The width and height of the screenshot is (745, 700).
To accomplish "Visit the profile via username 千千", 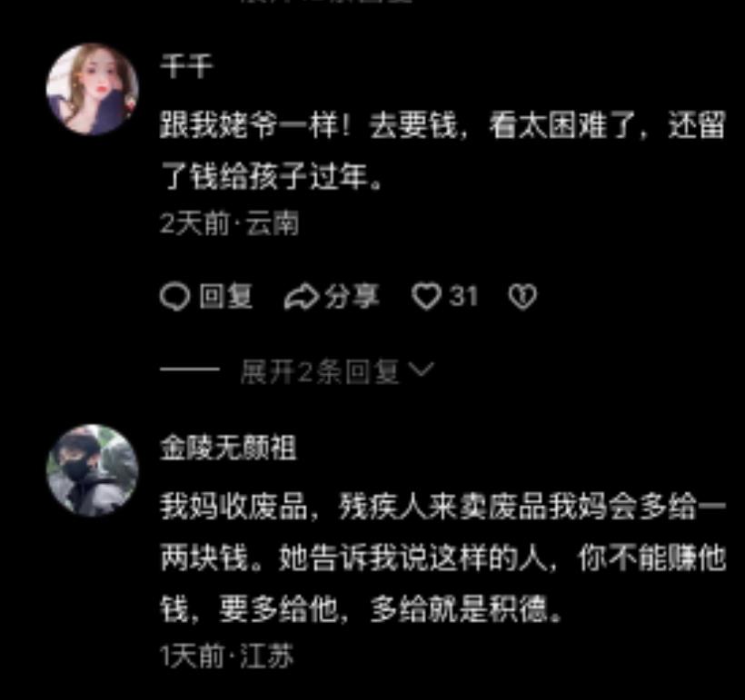I will pos(186,66).
